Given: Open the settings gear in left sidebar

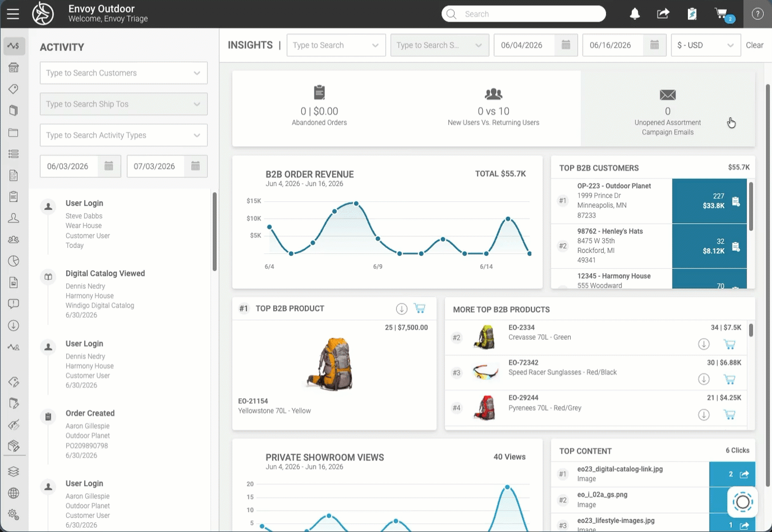Looking at the screenshot, I should tap(14, 514).
